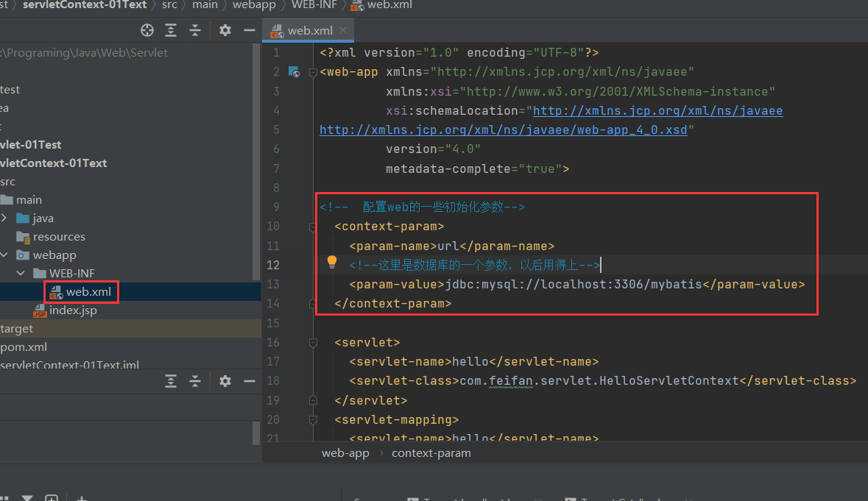Open the javaee schema URL link on line 4
This screenshot has height=501, width=868.
tap(657, 111)
